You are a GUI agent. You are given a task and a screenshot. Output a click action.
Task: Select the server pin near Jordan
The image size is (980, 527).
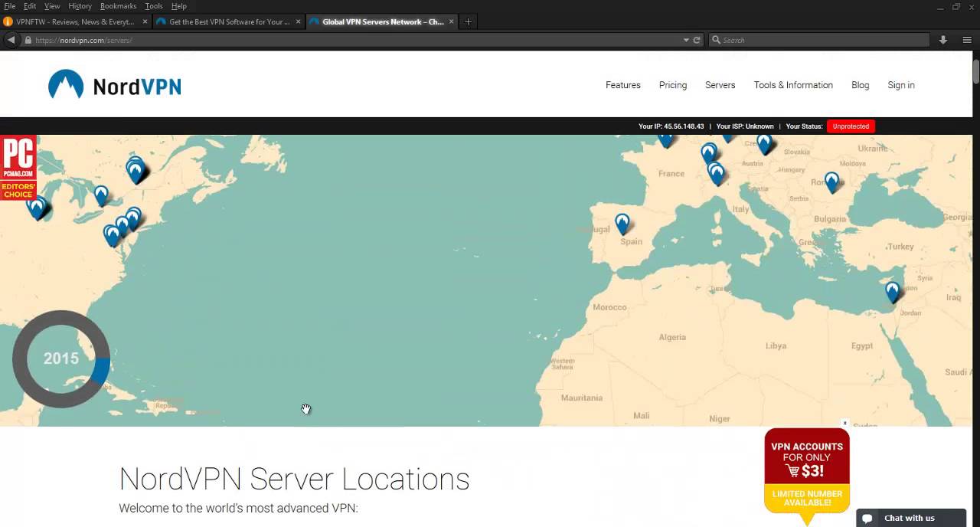[x=892, y=292]
